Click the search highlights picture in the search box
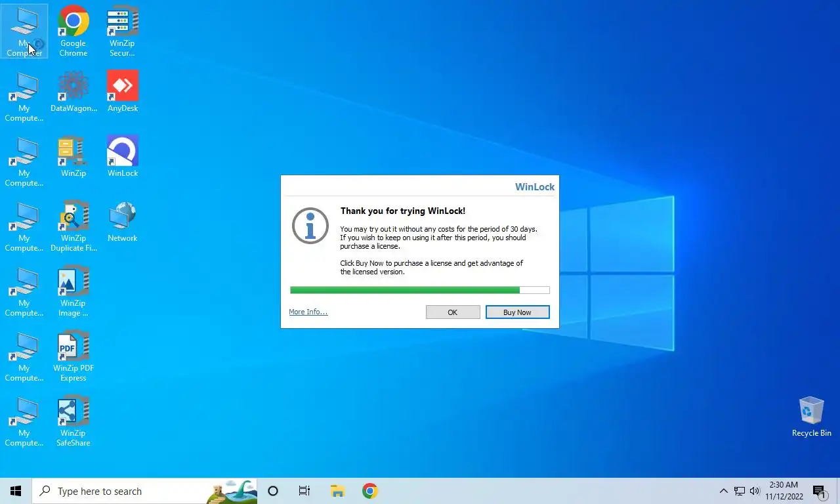 (232, 492)
